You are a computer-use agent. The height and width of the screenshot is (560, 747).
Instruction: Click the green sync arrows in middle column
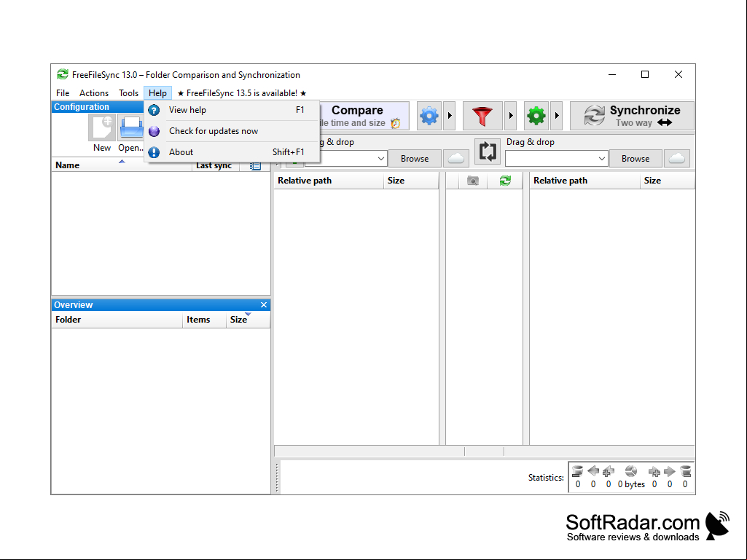tap(505, 181)
